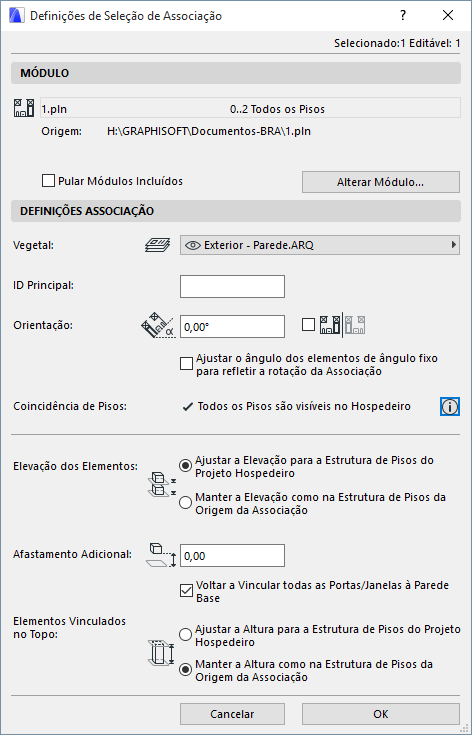Open the help question mark button
This screenshot has height=735, width=472.
point(403,15)
